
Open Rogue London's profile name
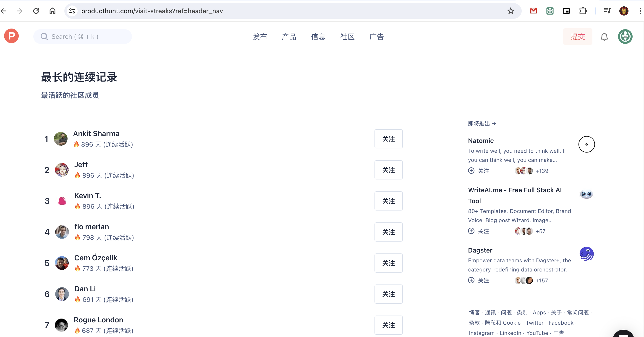click(99, 319)
